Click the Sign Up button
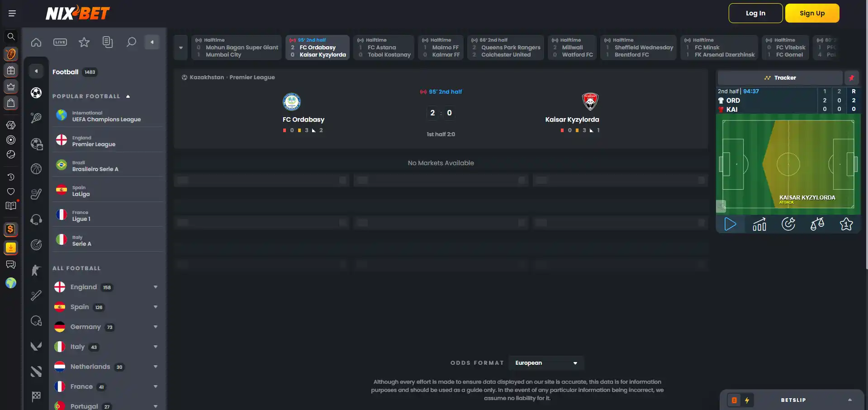Image resolution: width=868 pixels, height=410 pixels. point(812,13)
